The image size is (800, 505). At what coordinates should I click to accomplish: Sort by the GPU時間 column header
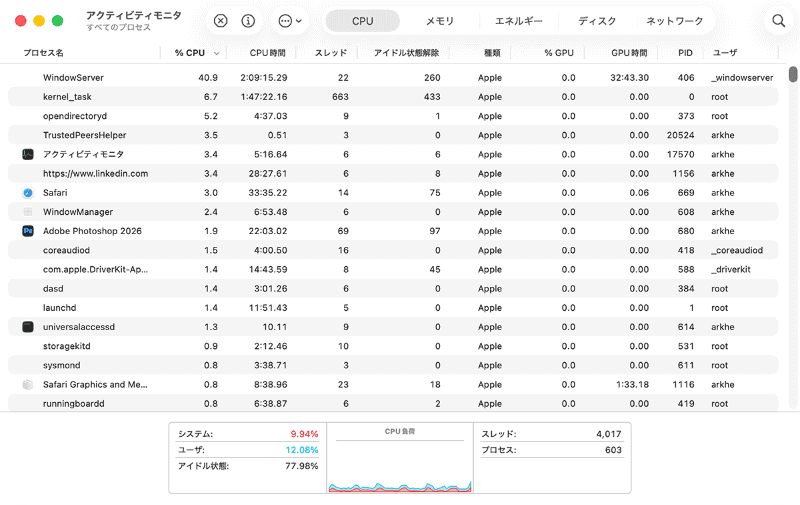tap(629, 53)
